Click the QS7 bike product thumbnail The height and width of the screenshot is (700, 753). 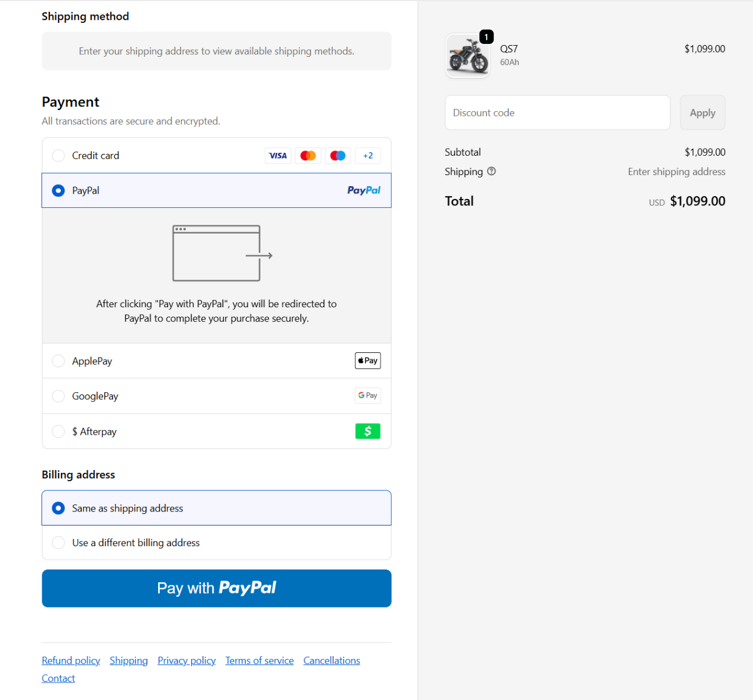[x=468, y=56]
